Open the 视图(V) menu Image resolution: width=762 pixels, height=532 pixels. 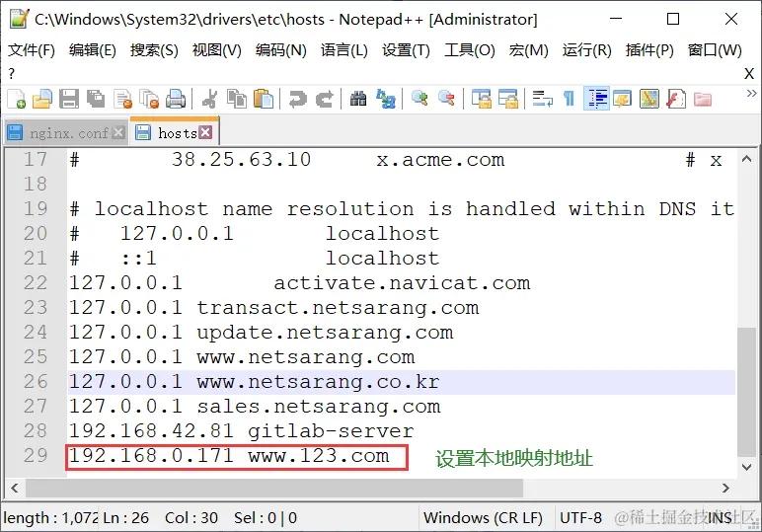click(x=217, y=50)
